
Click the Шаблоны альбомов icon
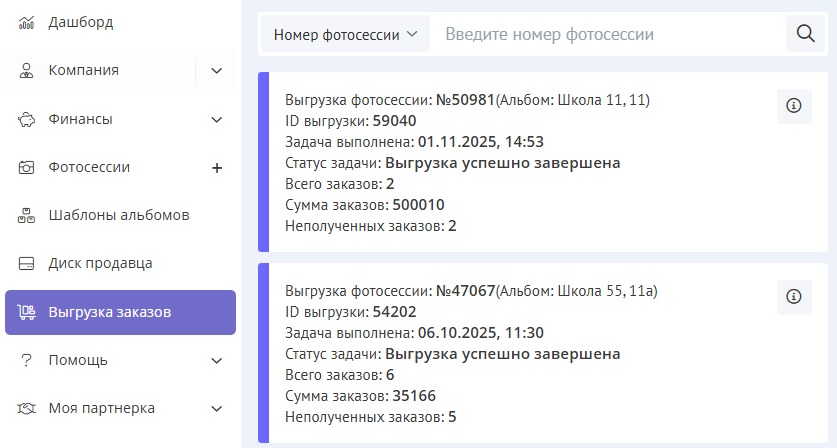coord(27,215)
